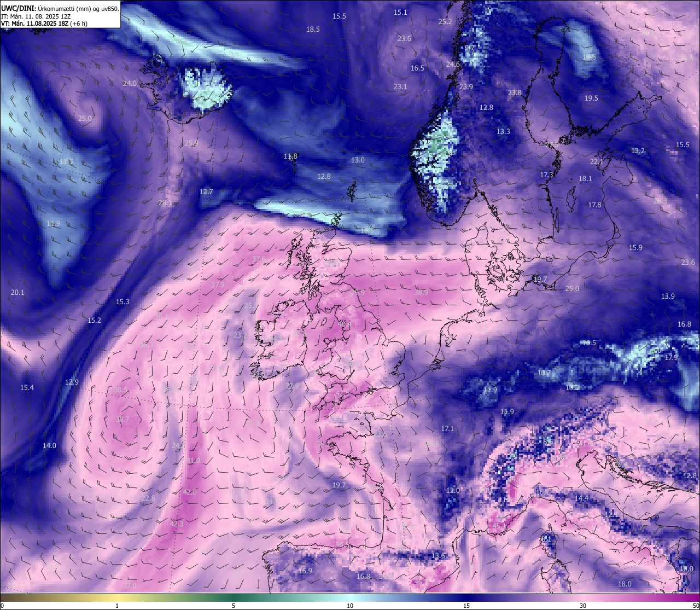Screen dimensions: 700x610
Task: Click the 22.8 value south of the vortex
Action: click(x=148, y=498)
